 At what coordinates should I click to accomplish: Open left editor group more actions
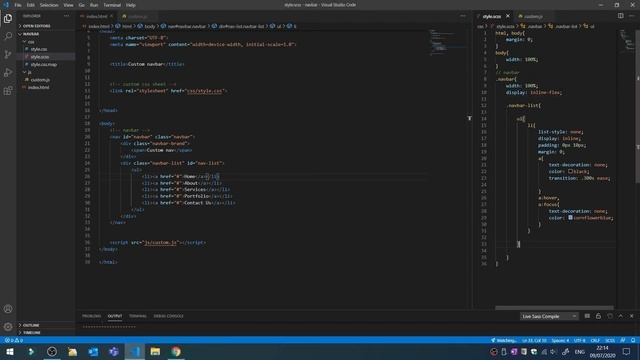[463, 16]
